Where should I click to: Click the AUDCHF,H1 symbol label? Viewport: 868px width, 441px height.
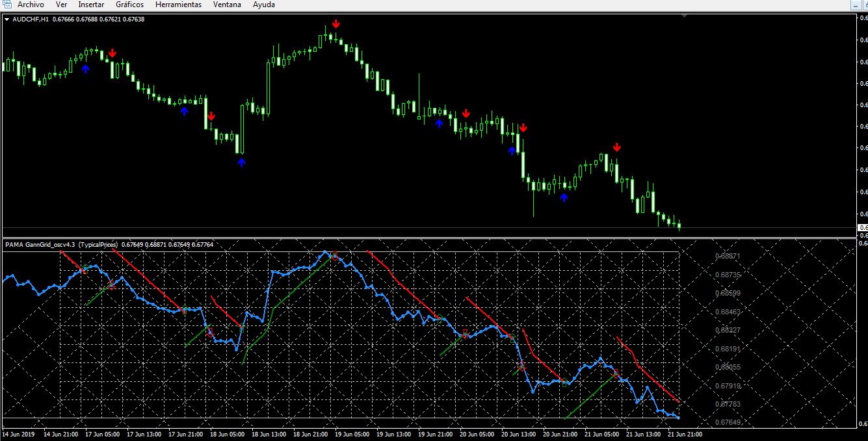point(31,19)
